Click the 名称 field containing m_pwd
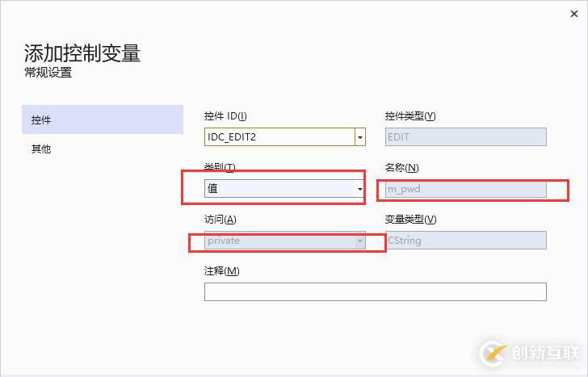This screenshot has width=588, height=377. [x=465, y=189]
